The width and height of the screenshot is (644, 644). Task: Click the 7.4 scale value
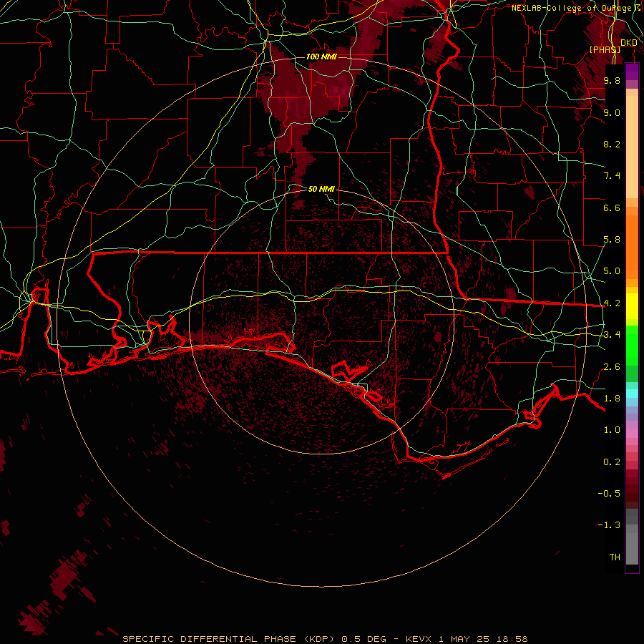pyautogui.click(x=612, y=176)
